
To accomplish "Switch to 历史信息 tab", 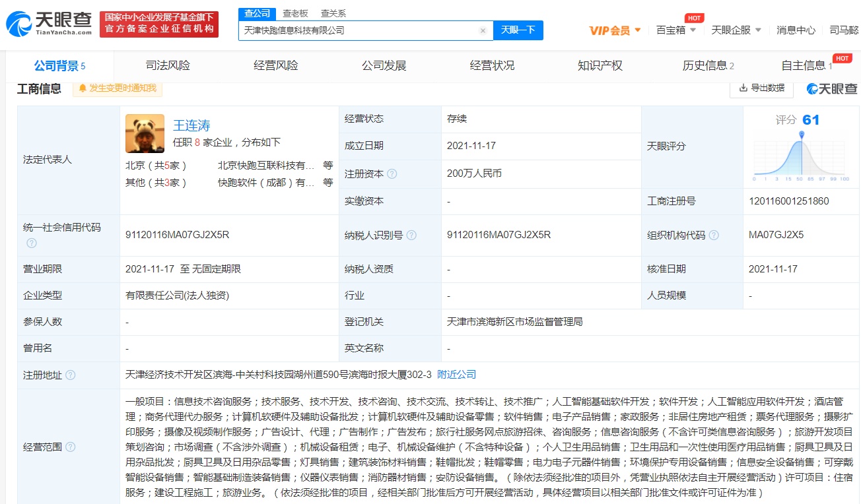I will (708, 65).
